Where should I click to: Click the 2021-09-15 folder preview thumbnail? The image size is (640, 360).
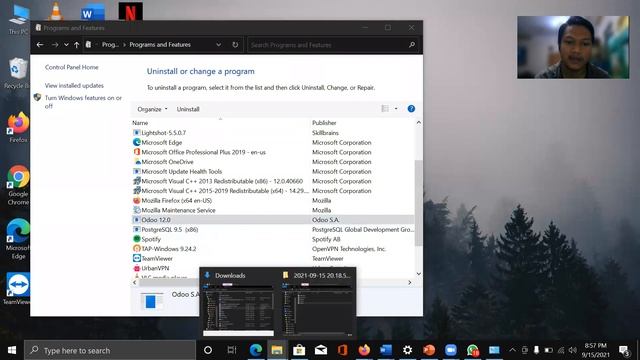tap(317, 309)
